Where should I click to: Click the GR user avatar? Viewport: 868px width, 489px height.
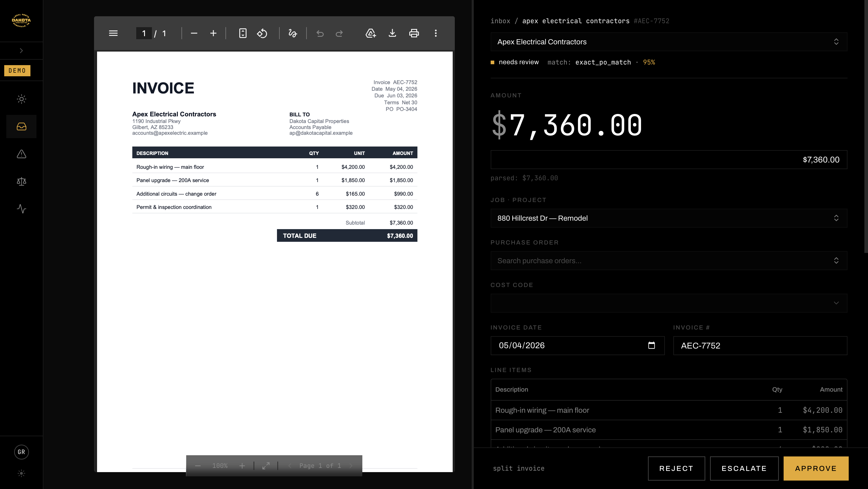(21, 452)
